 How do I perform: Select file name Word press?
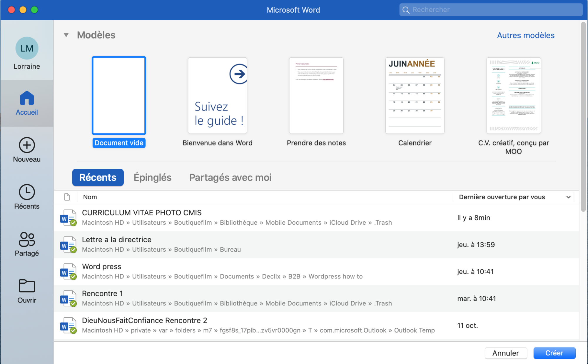coord(101,266)
